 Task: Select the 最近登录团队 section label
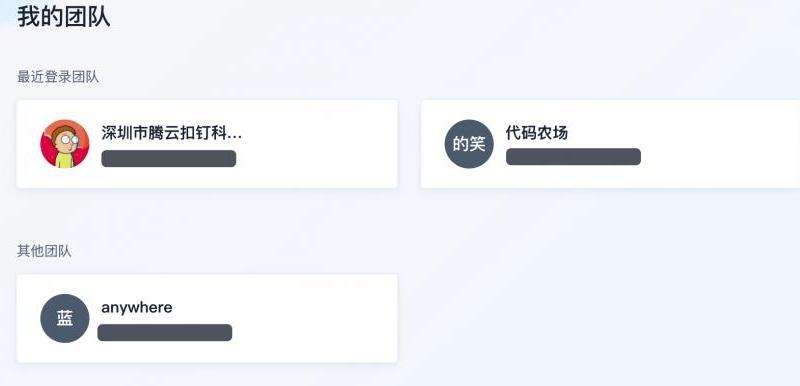click(x=58, y=77)
